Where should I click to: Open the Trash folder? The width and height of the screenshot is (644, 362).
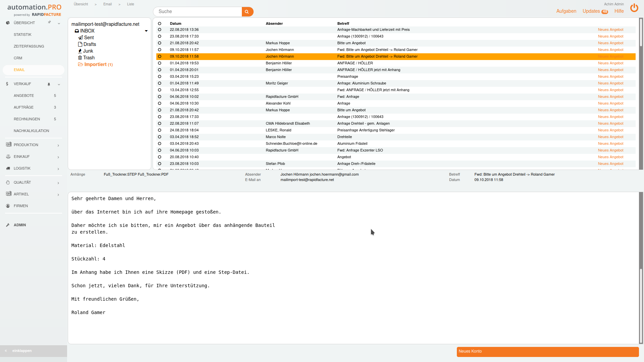(89, 58)
